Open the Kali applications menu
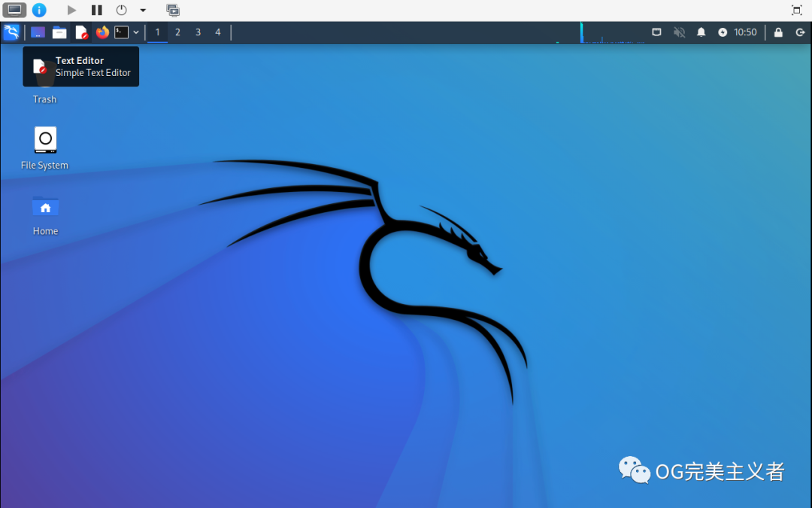 [11, 32]
